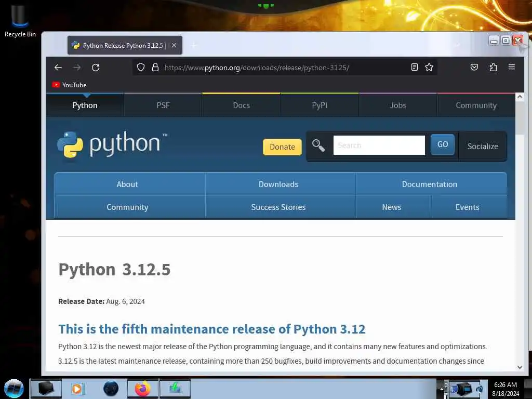Viewport: 532px width, 399px height.
Task: Click the magnifying glass search icon
Action: (x=318, y=145)
